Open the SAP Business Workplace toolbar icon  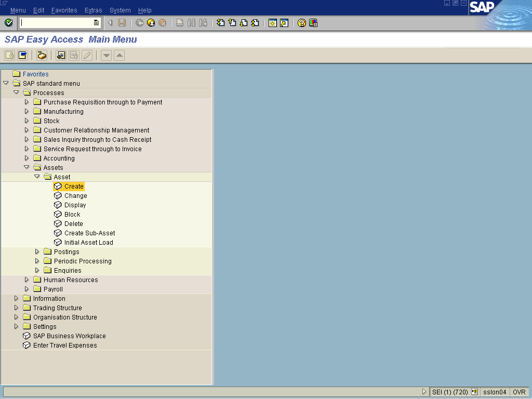tap(42, 55)
